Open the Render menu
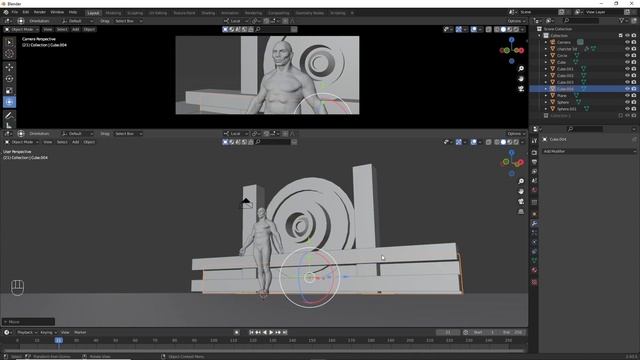 (x=40, y=12)
